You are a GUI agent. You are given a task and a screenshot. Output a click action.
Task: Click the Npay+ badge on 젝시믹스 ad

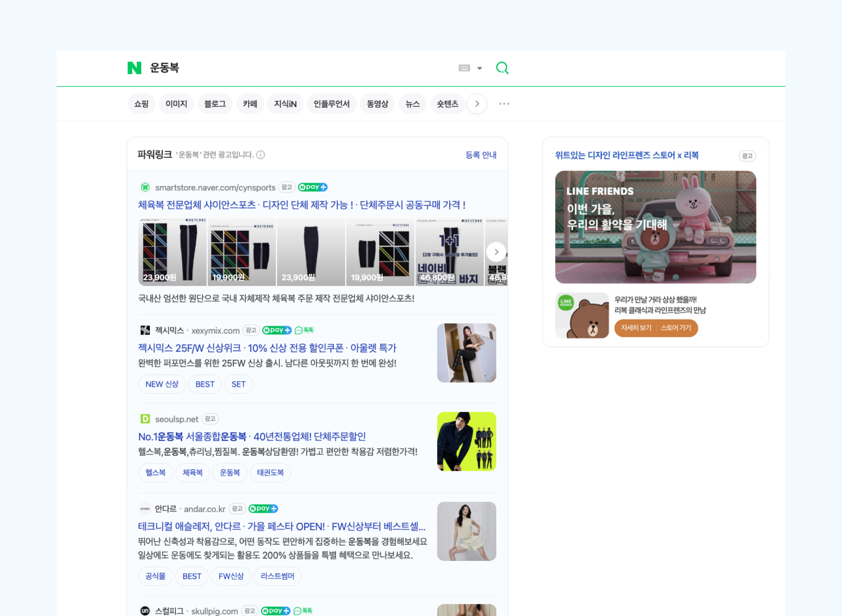277,330
